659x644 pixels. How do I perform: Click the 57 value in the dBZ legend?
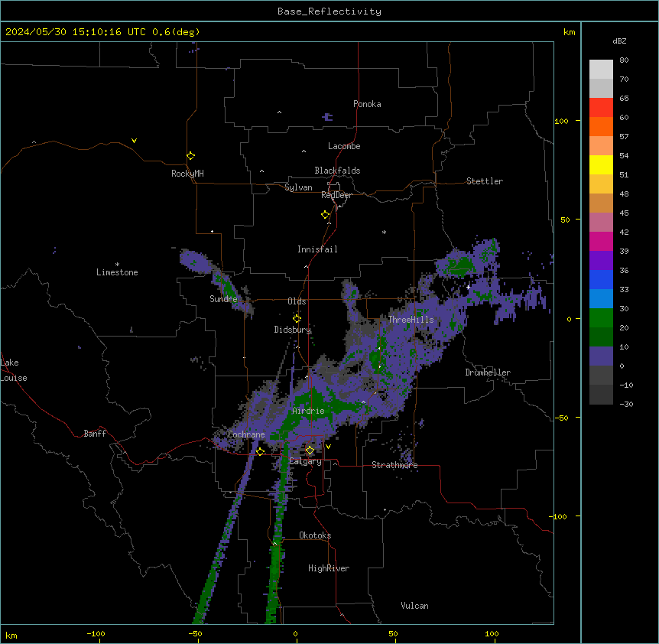click(624, 137)
